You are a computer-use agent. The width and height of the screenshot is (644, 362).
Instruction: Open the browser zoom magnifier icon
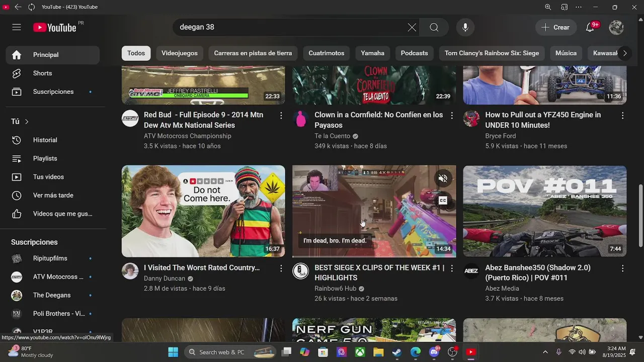[x=548, y=7]
